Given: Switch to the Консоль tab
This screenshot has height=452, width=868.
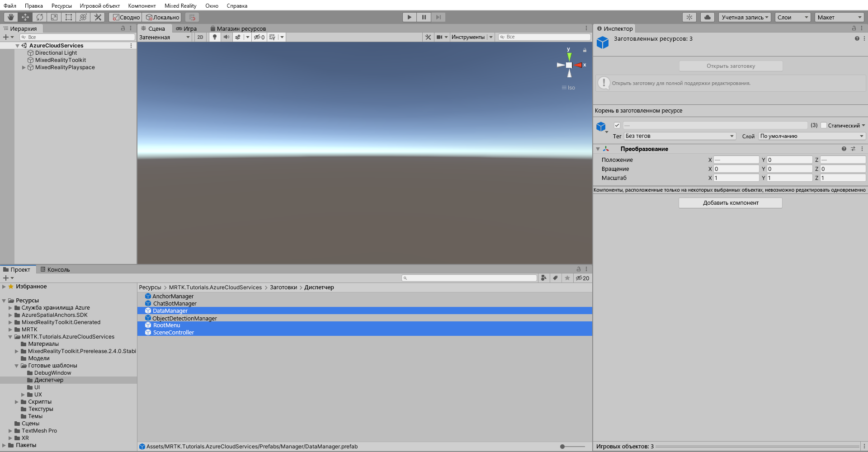Looking at the screenshot, I should point(55,269).
